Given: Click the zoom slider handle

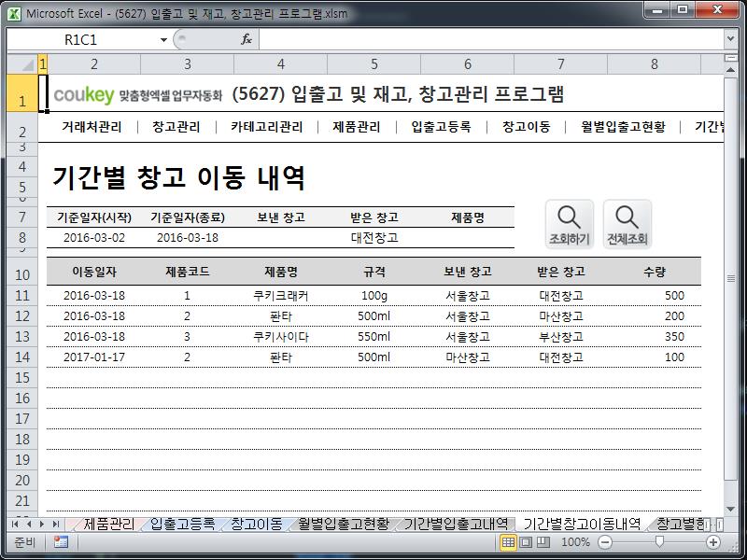Looking at the screenshot, I should coord(659,541).
